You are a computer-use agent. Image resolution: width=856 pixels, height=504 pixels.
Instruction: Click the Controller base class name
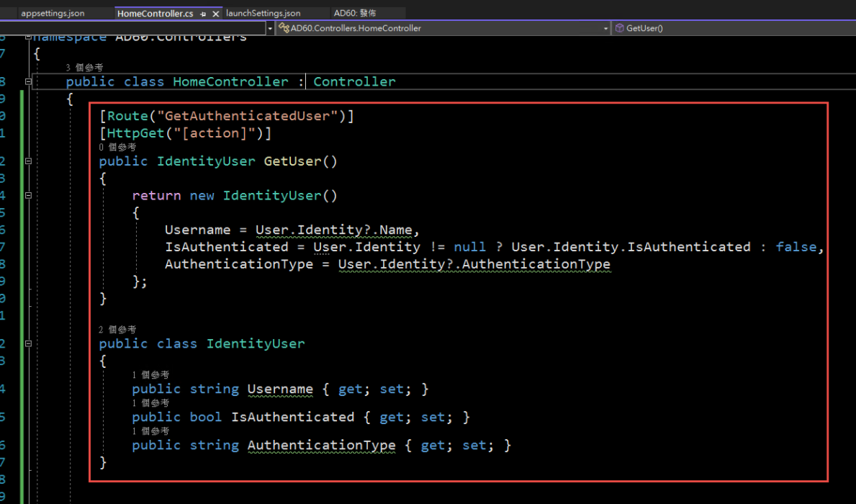click(x=354, y=82)
